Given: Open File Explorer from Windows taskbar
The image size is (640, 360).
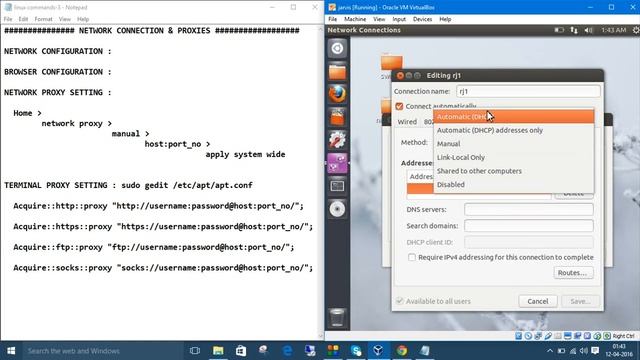Looking at the screenshot, I should (x=218, y=351).
